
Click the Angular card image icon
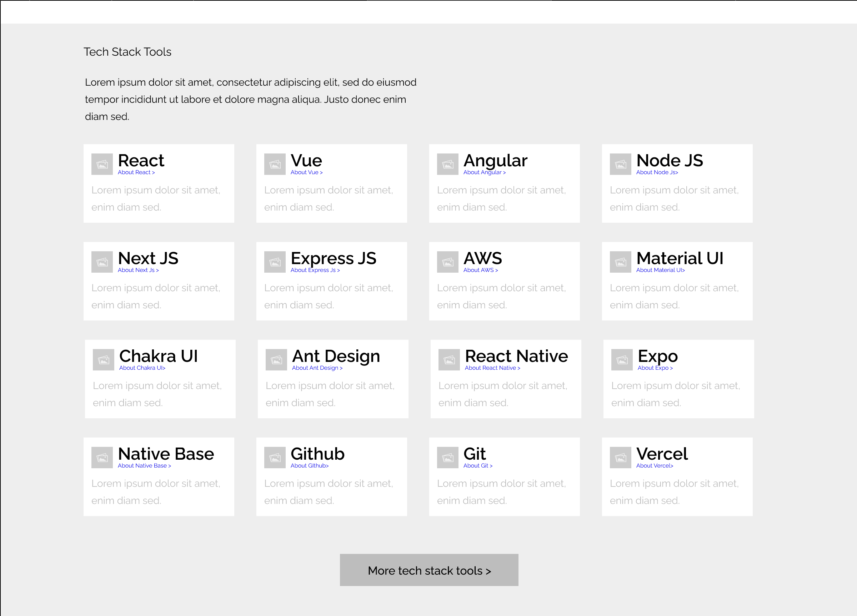pos(447,164)
